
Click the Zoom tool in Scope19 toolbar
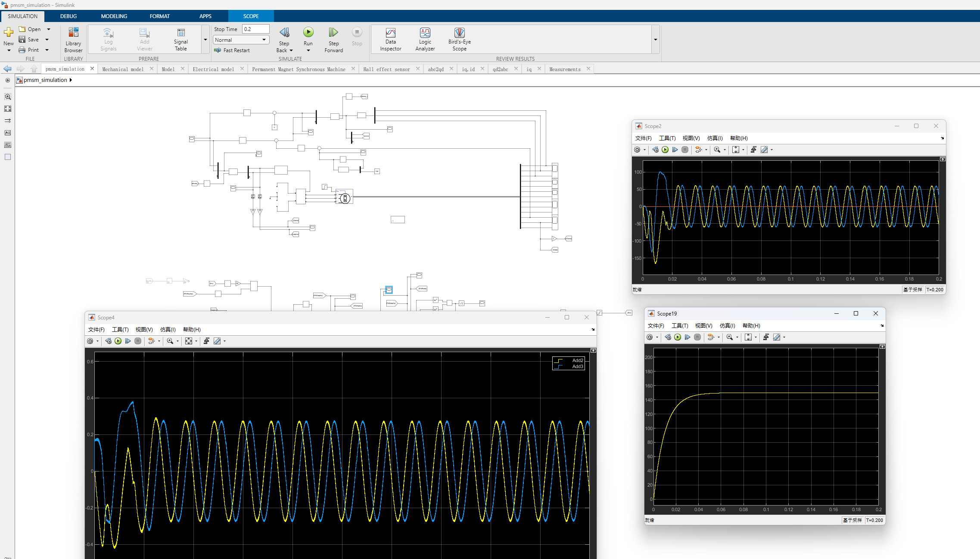[729, 337]
